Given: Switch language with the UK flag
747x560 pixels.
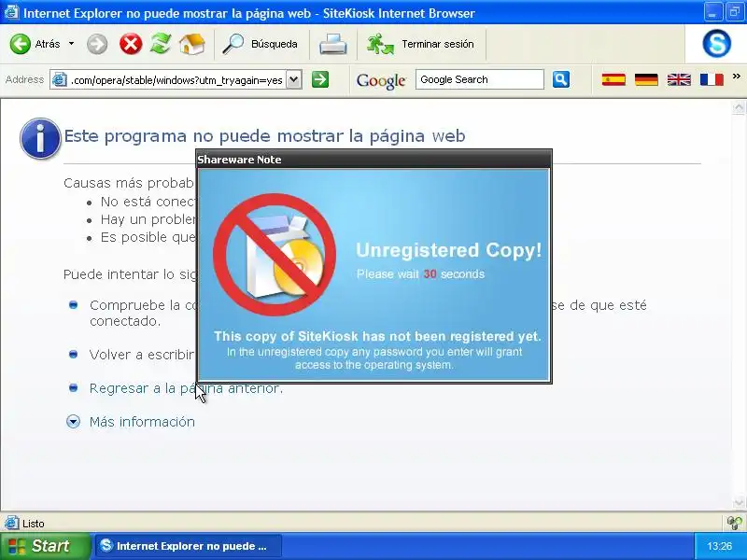Looking at the screenshot, I should click(679, 79).
